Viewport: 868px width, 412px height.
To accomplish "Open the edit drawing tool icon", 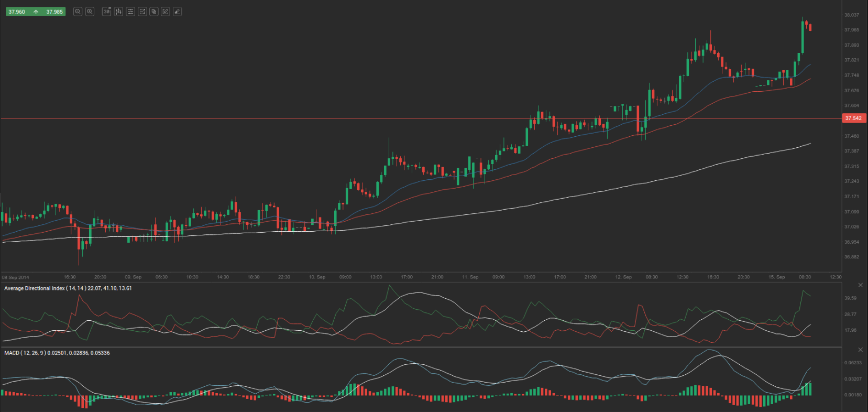I will pos(166,12).
